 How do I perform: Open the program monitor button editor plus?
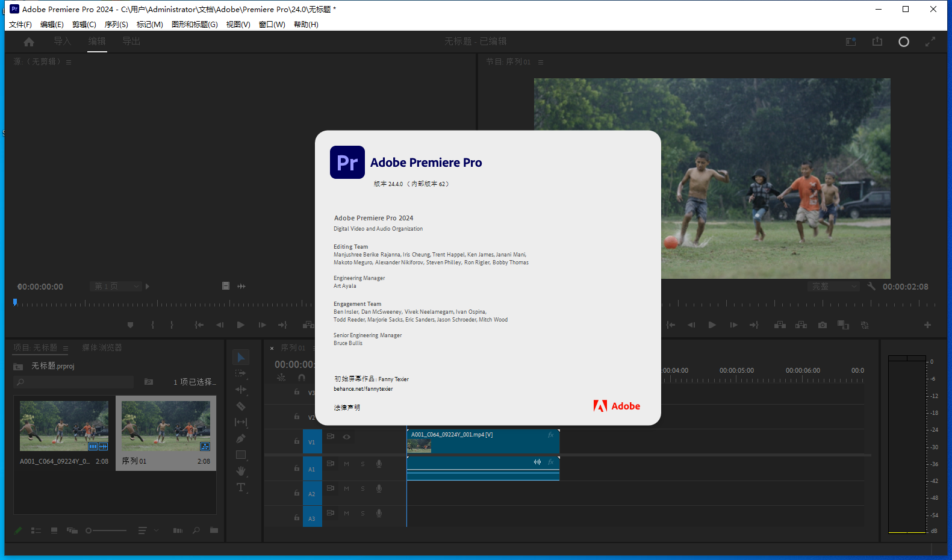927,325
